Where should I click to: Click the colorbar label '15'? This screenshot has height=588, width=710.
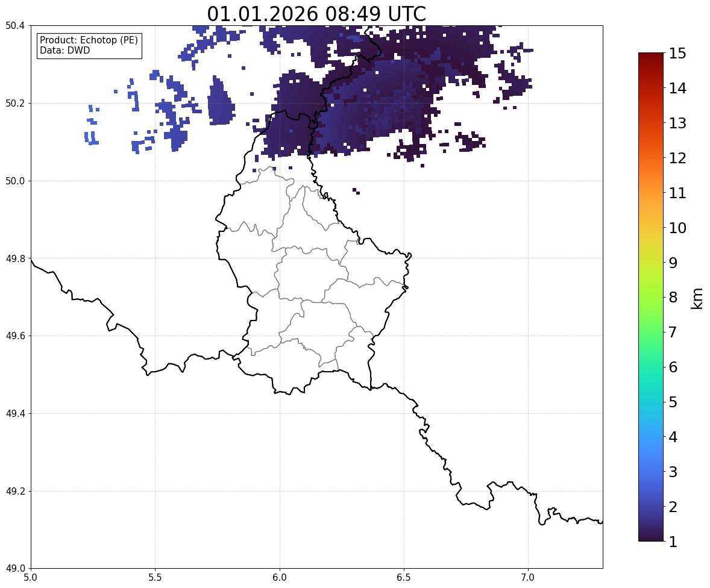677,54
